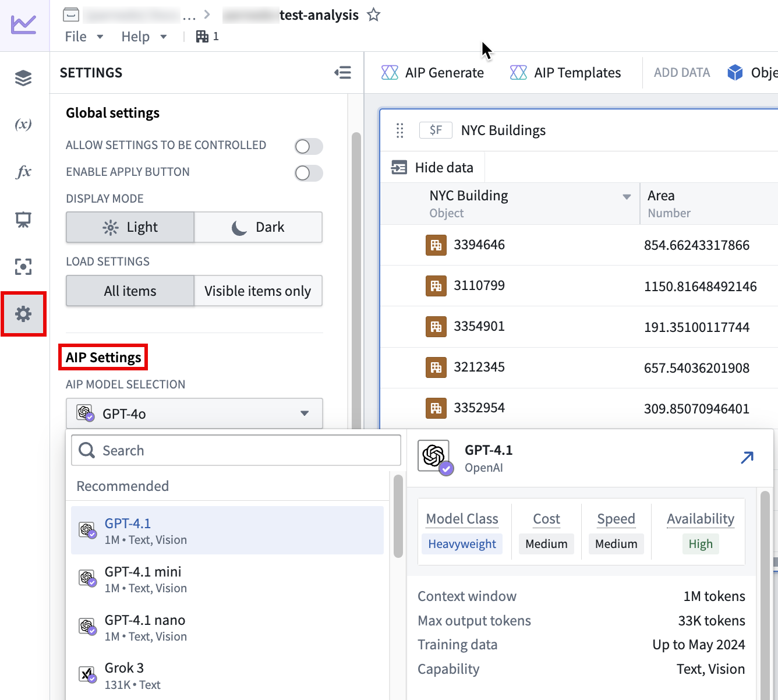
Task: Open the Help menu
Action: tap(144, 37)
